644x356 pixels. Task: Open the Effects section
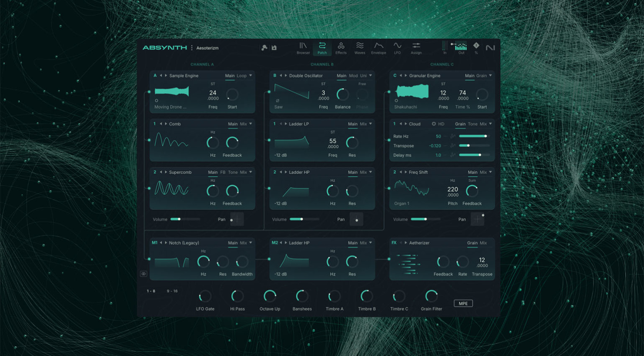coord(341,47)
